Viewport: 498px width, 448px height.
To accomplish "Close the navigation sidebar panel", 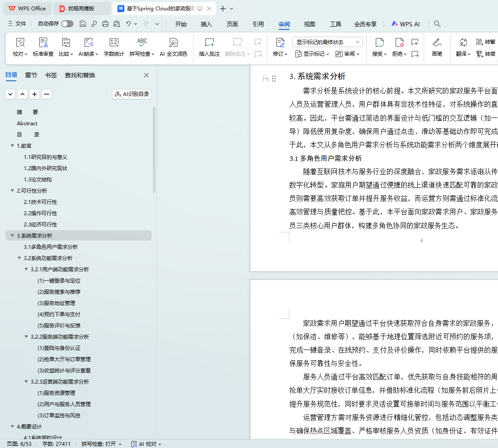I will [x=146, y=75].
